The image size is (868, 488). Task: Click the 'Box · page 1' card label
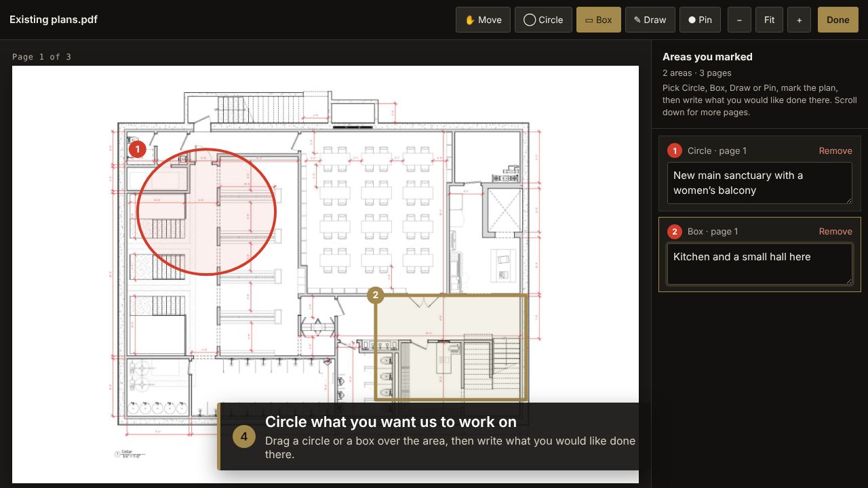(x=713, y=231)
